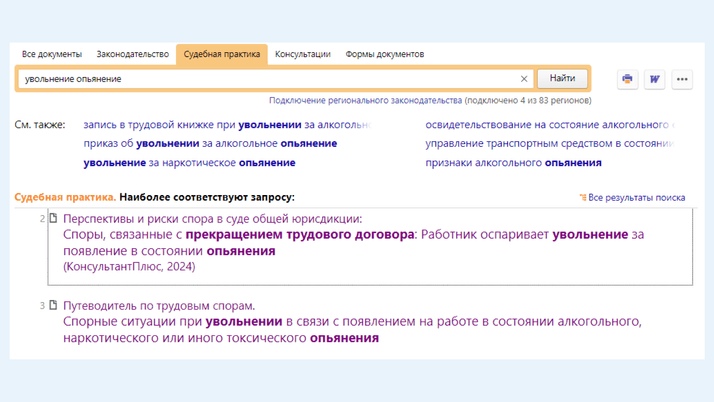Image resolution: width=714 pixels, height=402 pixels.
Task: Export to Word with the W icon
Action: tap(654, 79)
